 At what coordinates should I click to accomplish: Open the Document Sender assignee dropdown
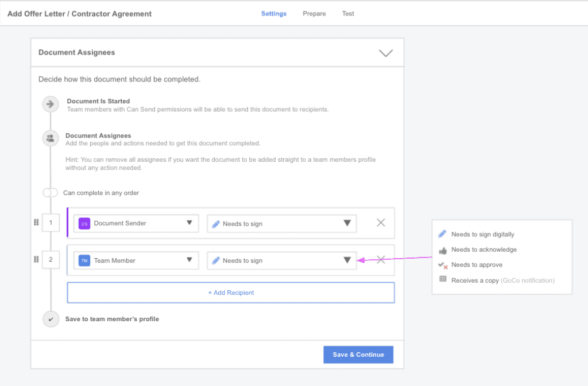click(136, 223)
